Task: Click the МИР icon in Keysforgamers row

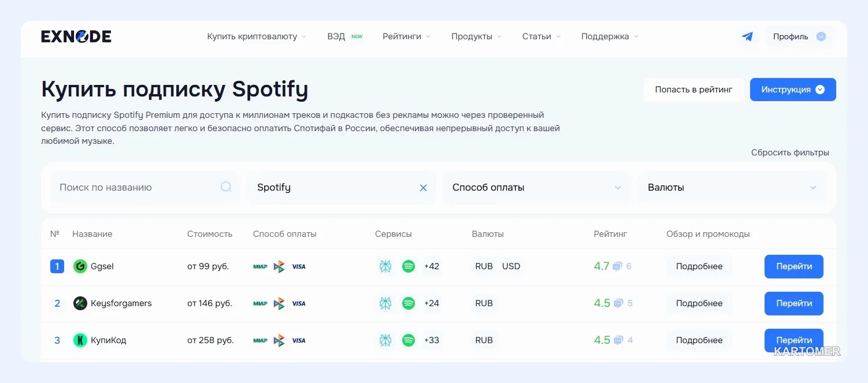Action: pyautogui.click(x=260, y=303)
